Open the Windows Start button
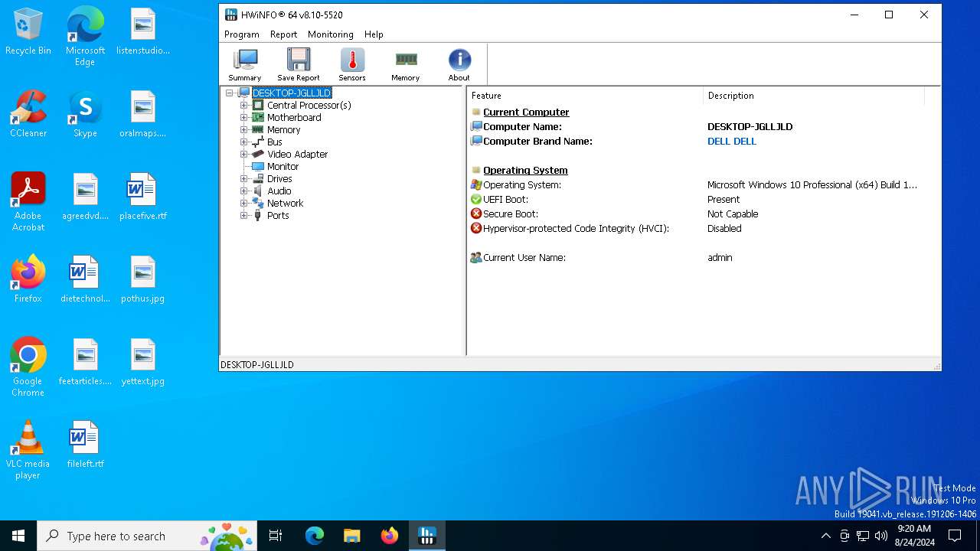 [x=18, y=536]
